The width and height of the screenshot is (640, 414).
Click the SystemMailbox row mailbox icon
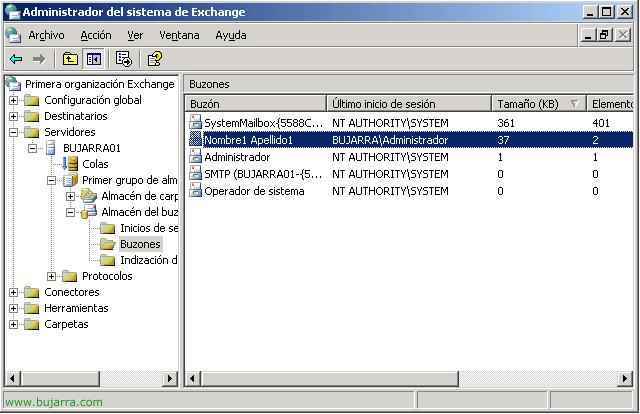(x=196, y=122)
